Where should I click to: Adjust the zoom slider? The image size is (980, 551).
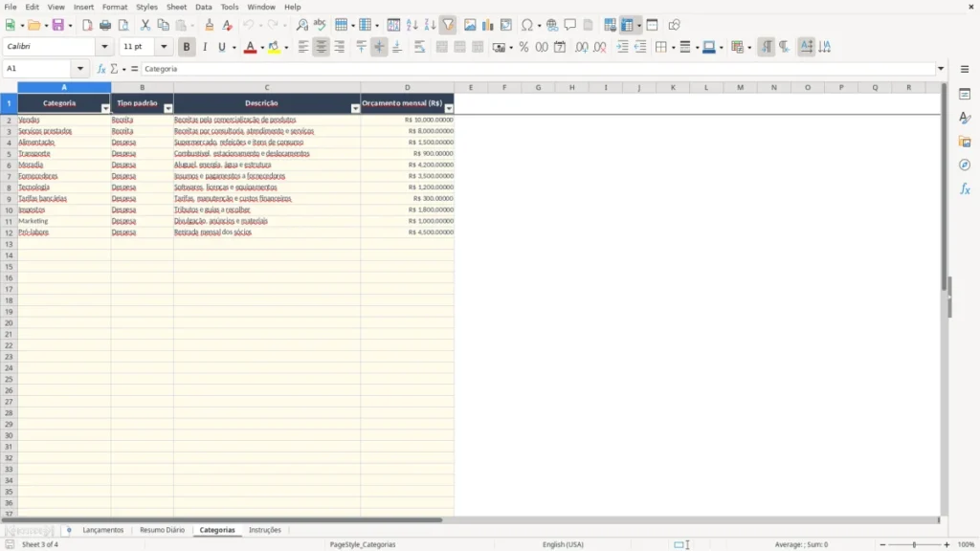914,544
